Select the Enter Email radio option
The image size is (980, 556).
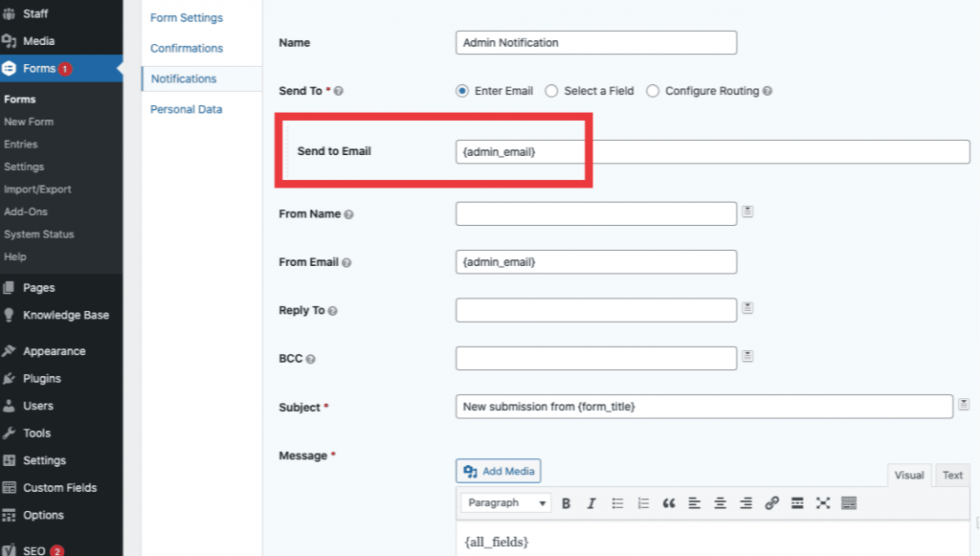point(462,91)
